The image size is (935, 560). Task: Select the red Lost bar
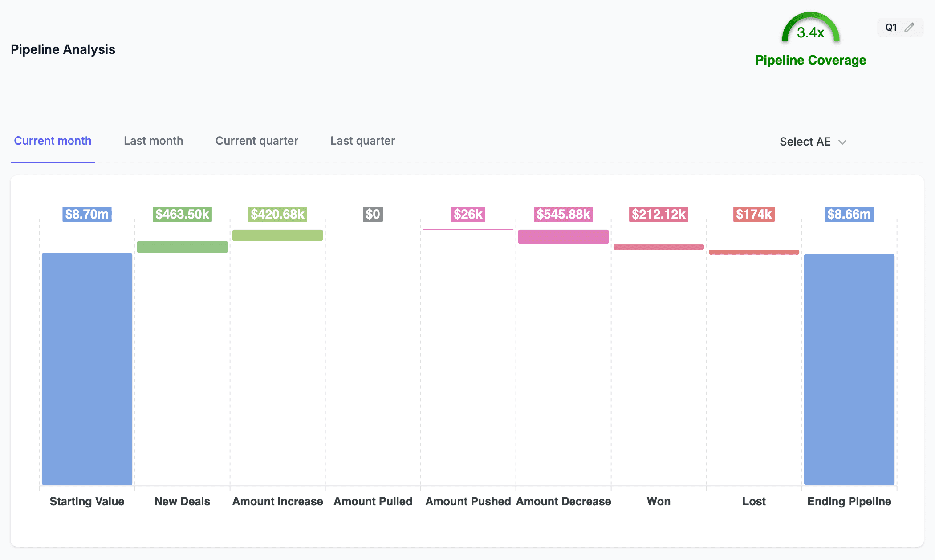[754, 252]
